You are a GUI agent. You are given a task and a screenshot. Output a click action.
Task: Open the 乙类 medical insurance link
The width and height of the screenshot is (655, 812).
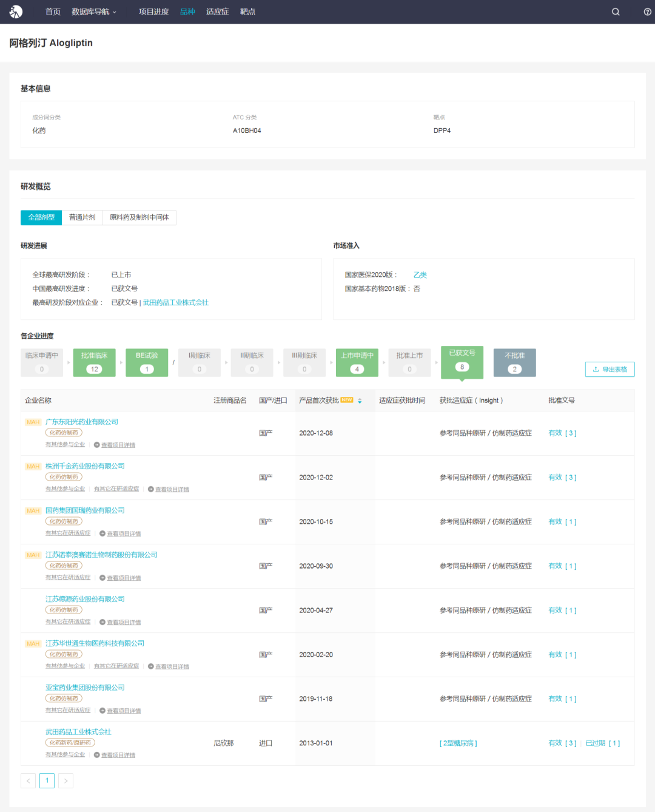(420, 275)
